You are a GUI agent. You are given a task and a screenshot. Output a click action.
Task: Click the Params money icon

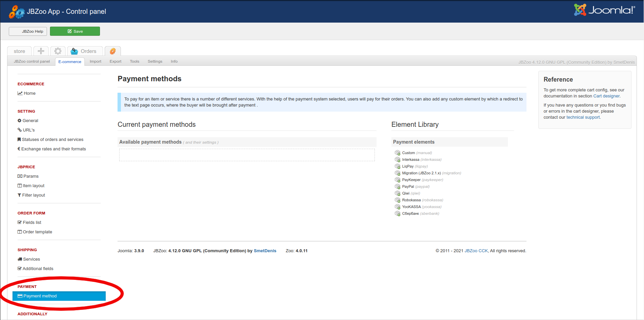pyautogui.click(x=20, y=176)
